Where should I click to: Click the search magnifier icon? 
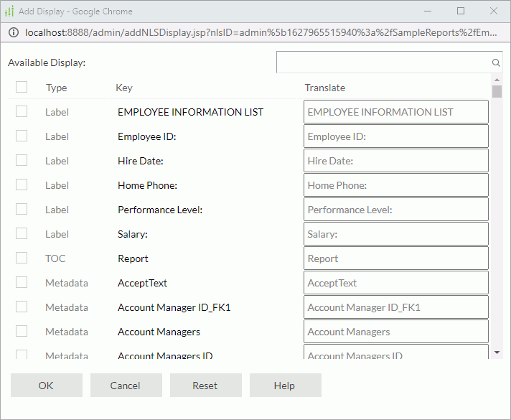(495, 62)
